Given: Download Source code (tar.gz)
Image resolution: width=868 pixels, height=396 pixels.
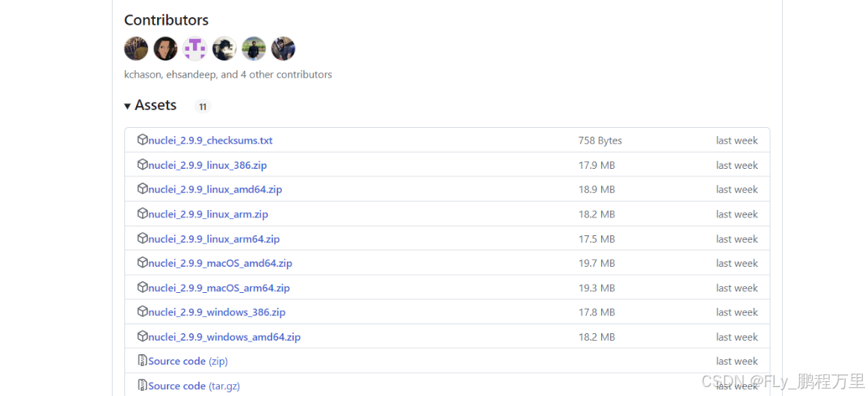Looking at the screenshot, I should pos(194,386).
